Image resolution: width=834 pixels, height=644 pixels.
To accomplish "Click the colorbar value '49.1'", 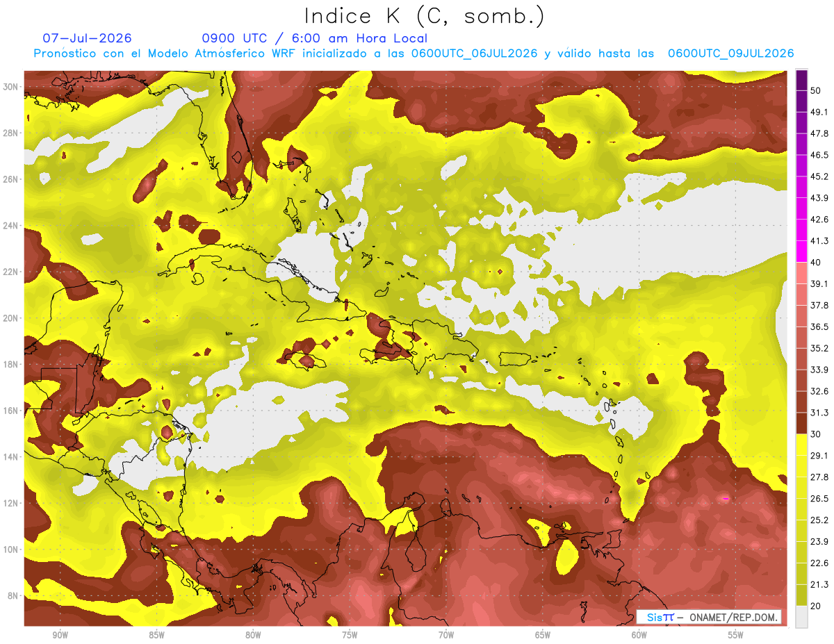I will tap(820, 112).
